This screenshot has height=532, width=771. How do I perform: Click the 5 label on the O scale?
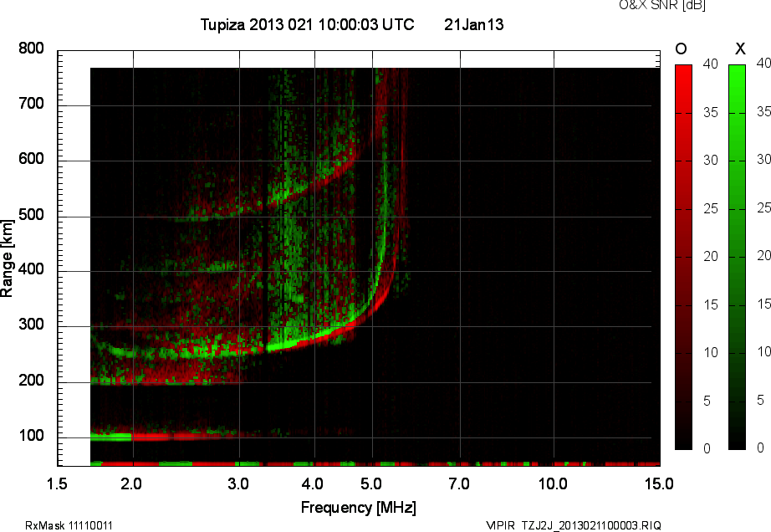(x=707, y=402)
